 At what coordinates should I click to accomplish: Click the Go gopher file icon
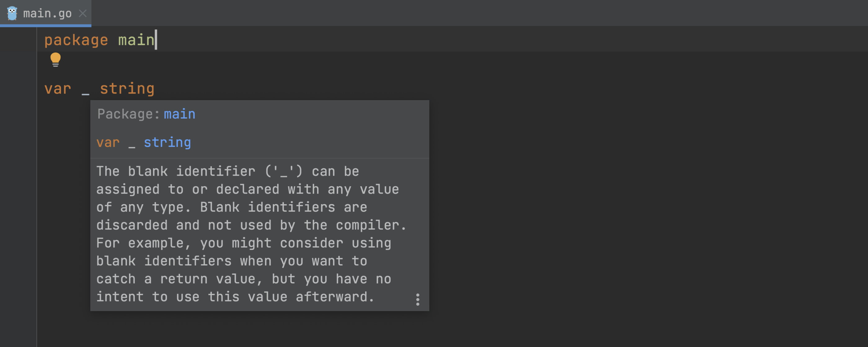pos(12,13)
